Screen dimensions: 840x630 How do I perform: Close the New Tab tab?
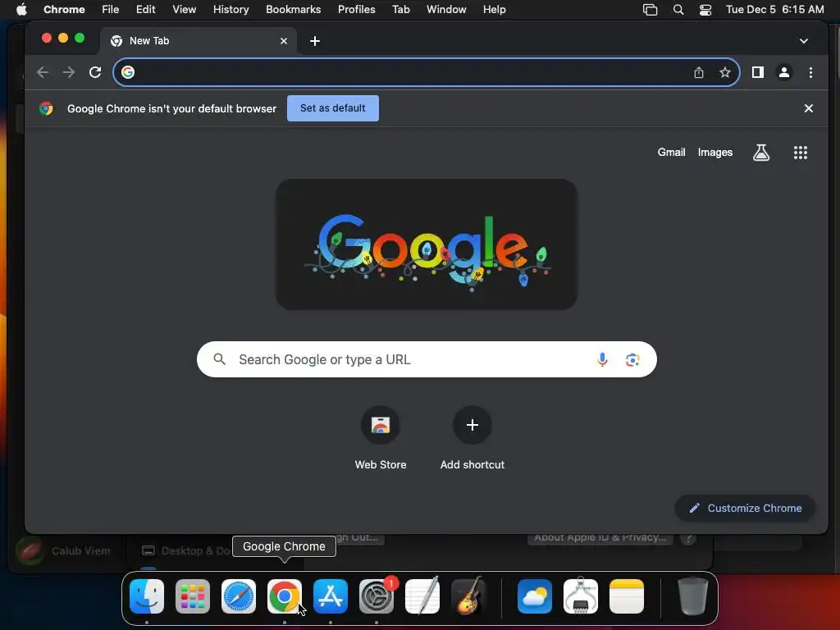point(284,41)
